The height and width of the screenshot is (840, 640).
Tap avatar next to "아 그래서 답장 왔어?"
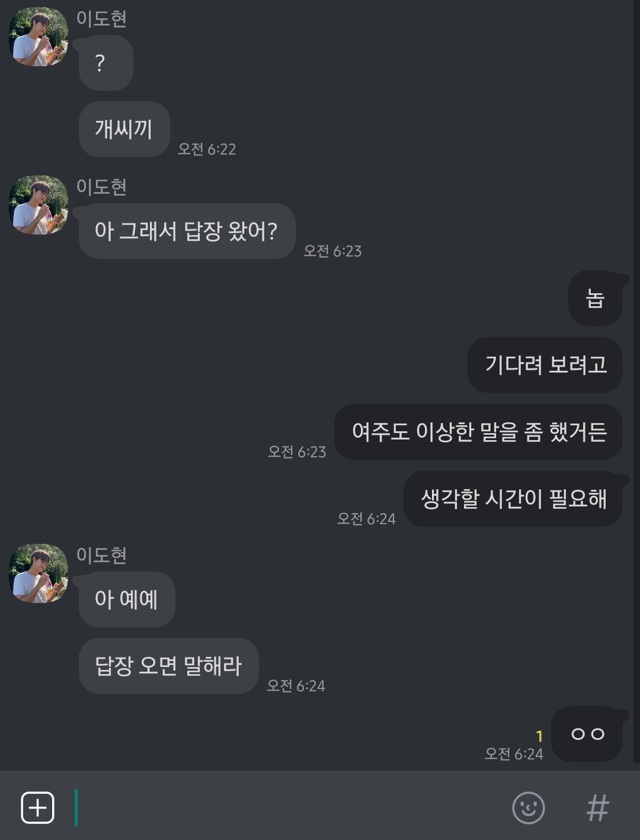pyautogui.click(x=39, y=205)
